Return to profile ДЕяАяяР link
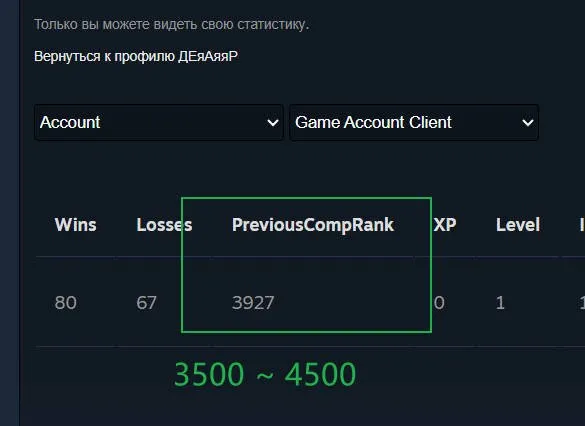The image size is (585, 426). click(x=136, y=56)
